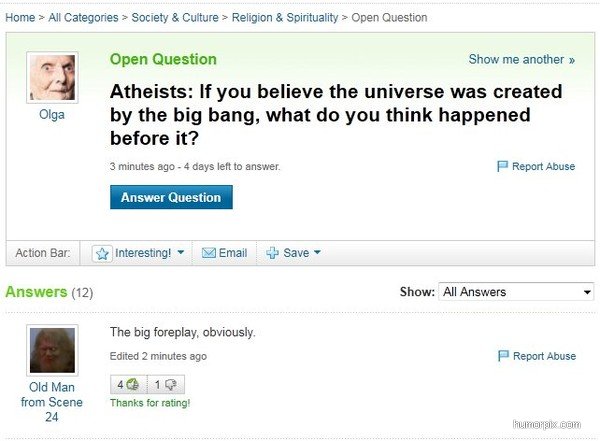Click Old Man from Scene 24 username
600x441 pixels.
pyautogui.click(x=52, y=402)
